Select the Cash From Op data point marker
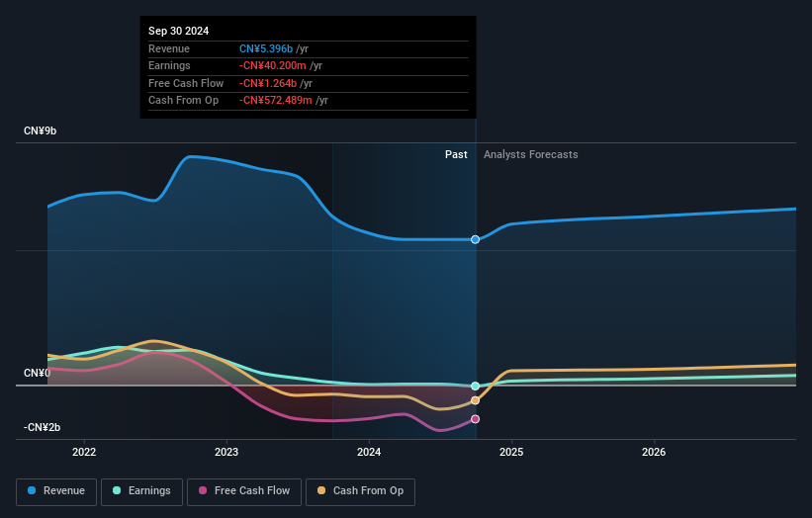 click(x=475, y=400)
